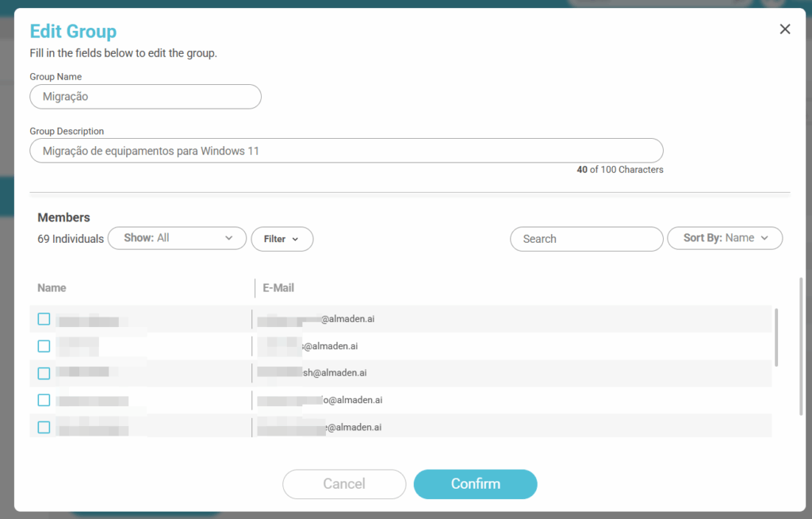
Task: Click the dialog's outer vertical scrollbar
Action: click(801, 345)
